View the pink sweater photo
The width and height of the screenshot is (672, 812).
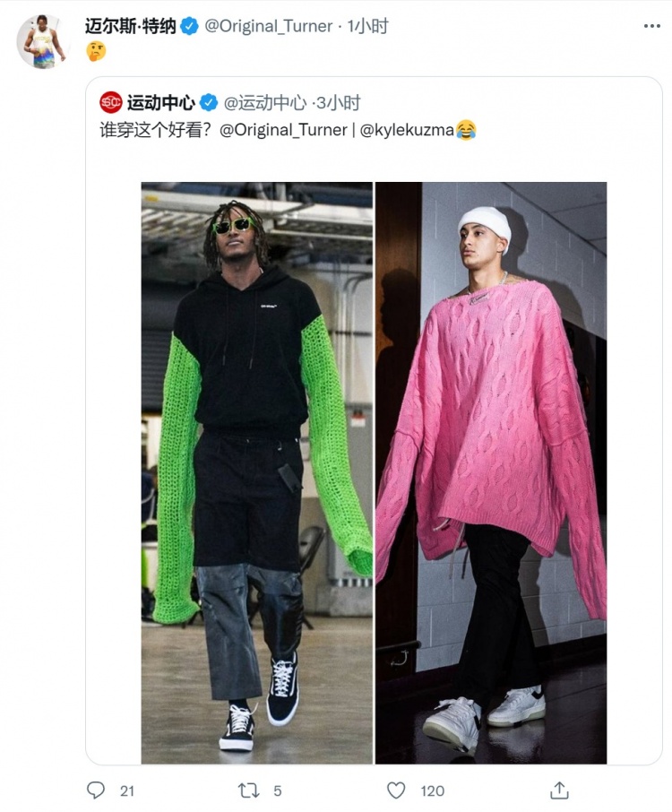click(491, 473)
